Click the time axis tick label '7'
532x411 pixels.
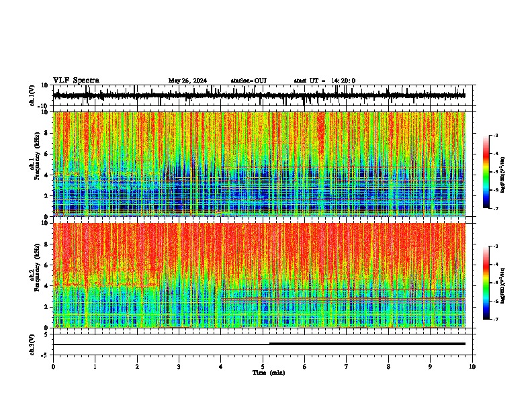[347, 367]
